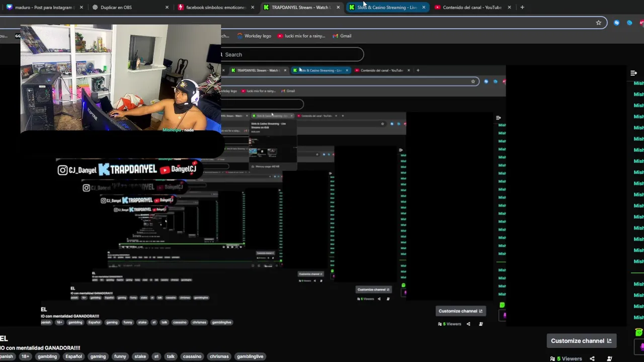Image resolution: width=644 pixels, height=362 pixels.
Task: Open the lucki mix for a rainy bookmark
Action: tap(301, 36)
